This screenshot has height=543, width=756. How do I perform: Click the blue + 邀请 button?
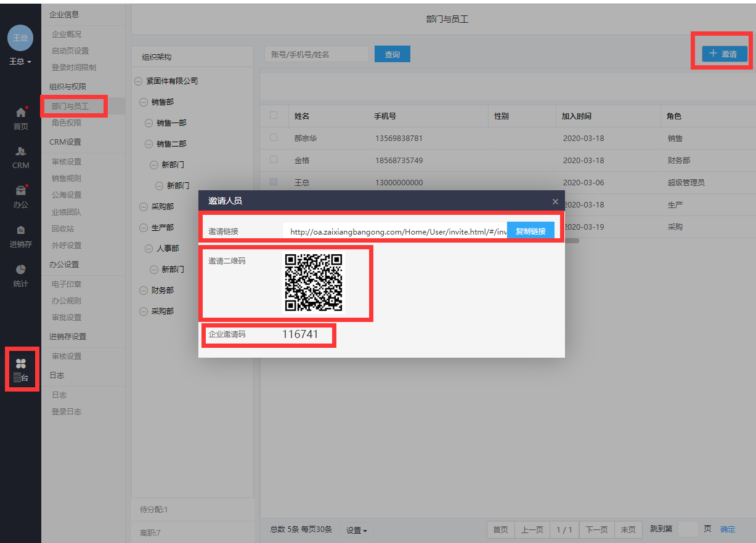click(725, 54)
